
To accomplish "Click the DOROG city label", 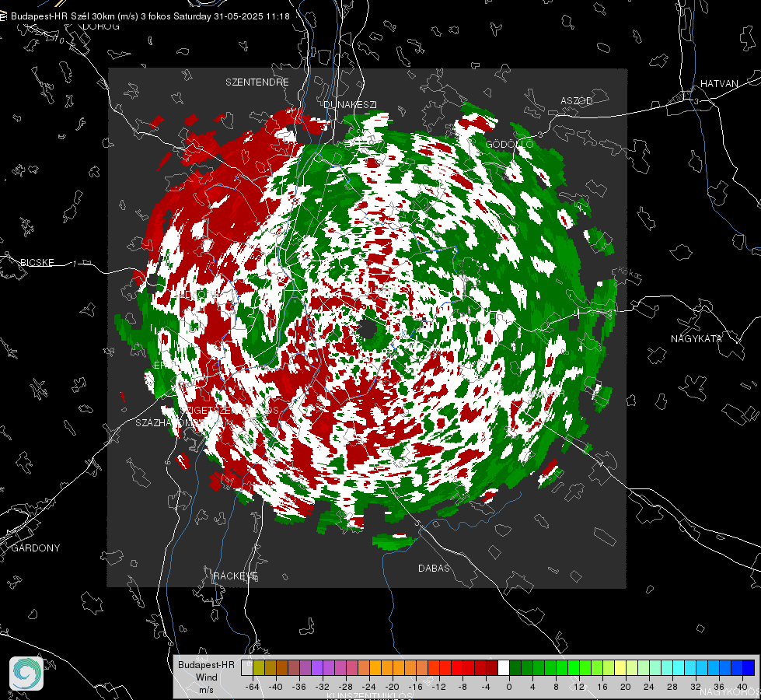I will point(101,26).
